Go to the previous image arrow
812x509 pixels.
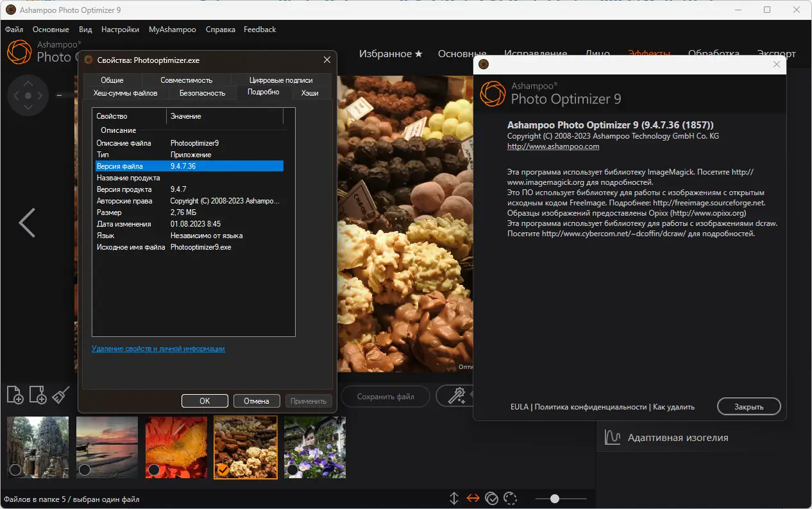point(27,223)
